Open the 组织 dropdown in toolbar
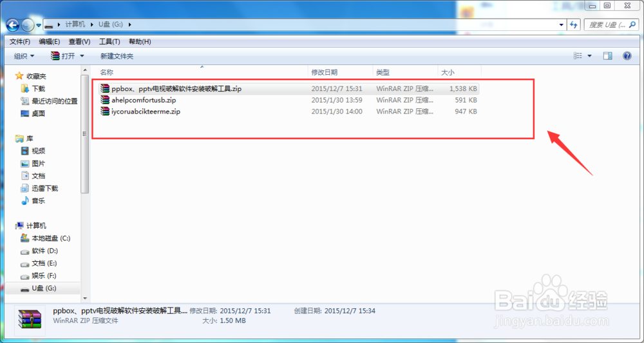Image resolution: width=644 pixels, height=343 pixels. pyautogui.click(x=24, y=56)
